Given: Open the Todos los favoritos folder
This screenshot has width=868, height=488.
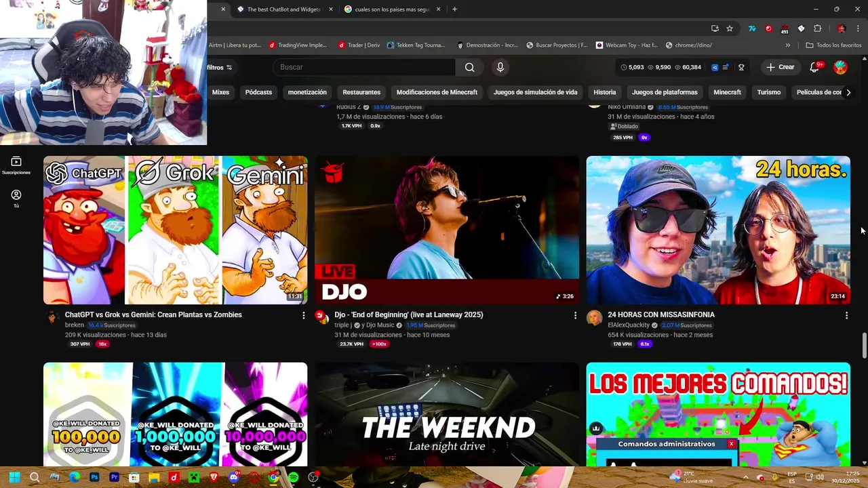Looking at the screenshot, I should [833, 45].
